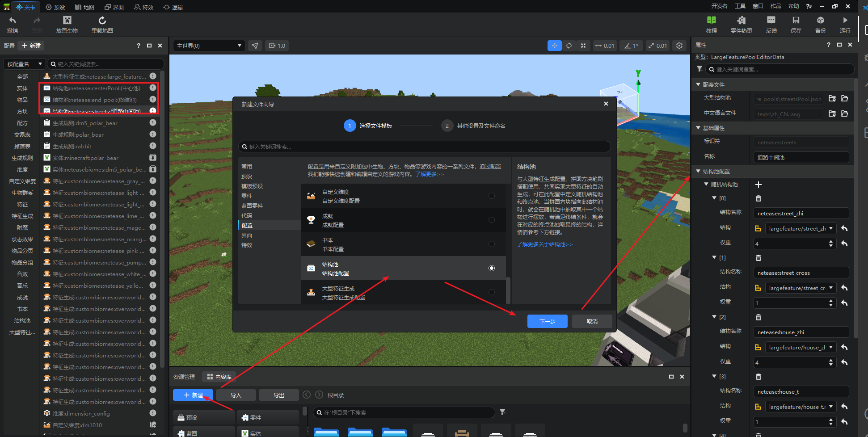The height and width of the screenshot is (437, 868).
Task: Select the rotate gizmo tool in viewport toolbar
Action: (x=569, y=46)
